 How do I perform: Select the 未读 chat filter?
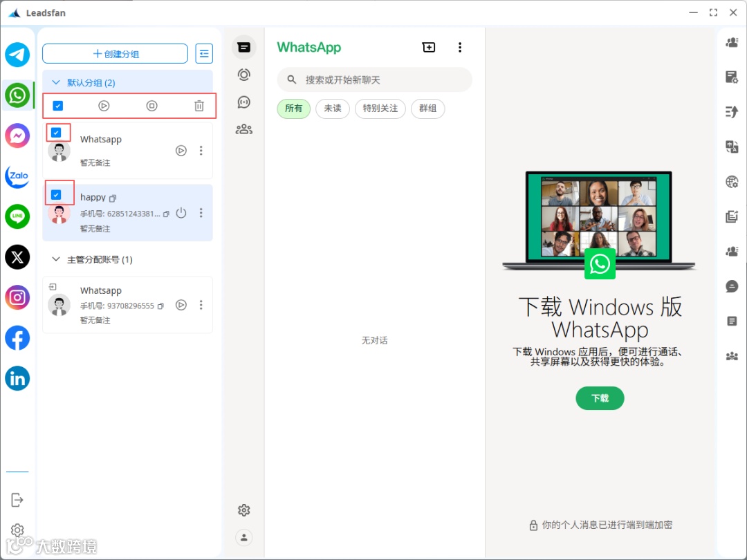tap(333, 109)
